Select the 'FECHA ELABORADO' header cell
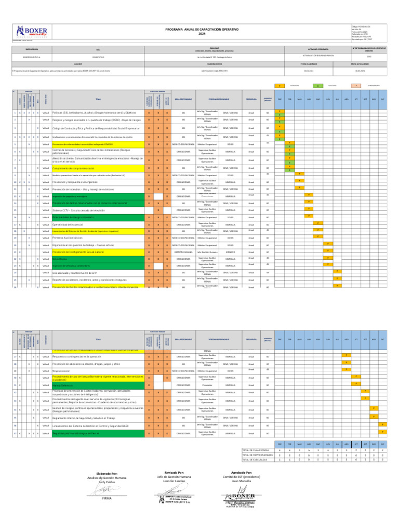The image size is (399, 532). coord(309,64)
